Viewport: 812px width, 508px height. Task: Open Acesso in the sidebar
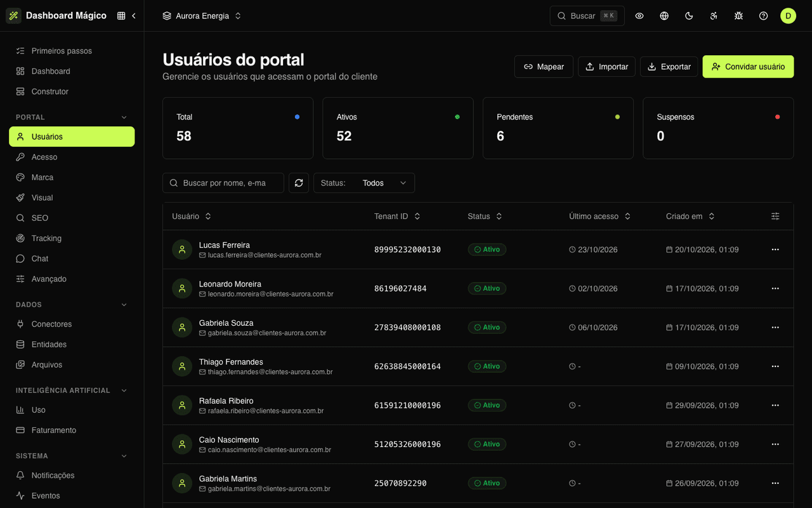pos(72,157)
